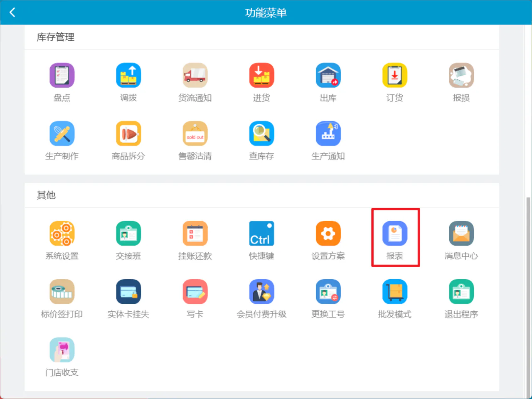The width and height of the screenshot is (532, 399).
Task: Select the 写卡 write card icon
Action: pos(195,291)
